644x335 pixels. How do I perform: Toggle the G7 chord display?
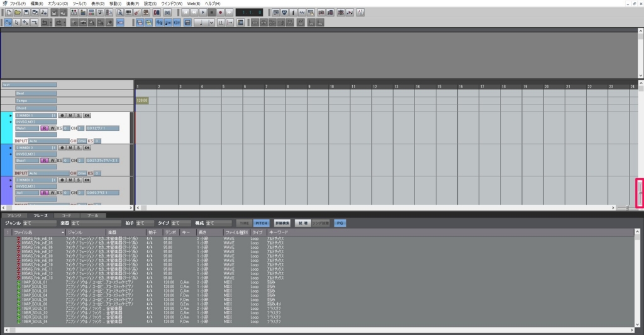click(176, 23)
